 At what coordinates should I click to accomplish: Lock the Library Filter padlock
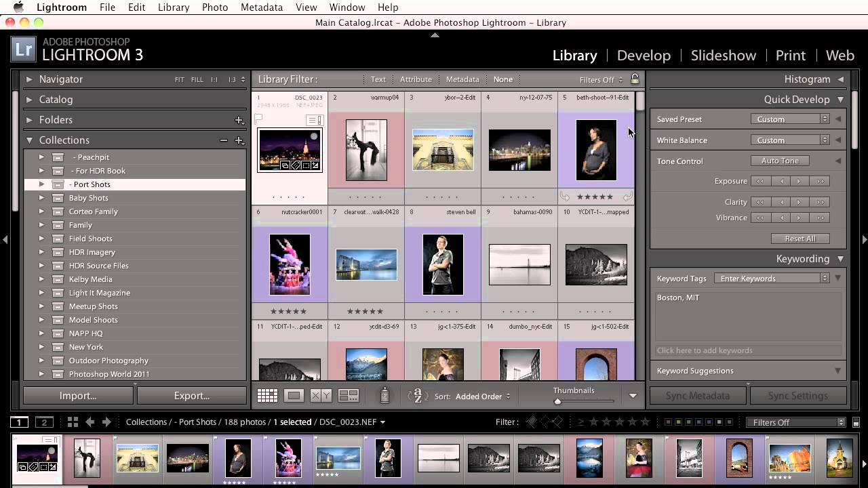pyautogui.click(x=635, y=79)
